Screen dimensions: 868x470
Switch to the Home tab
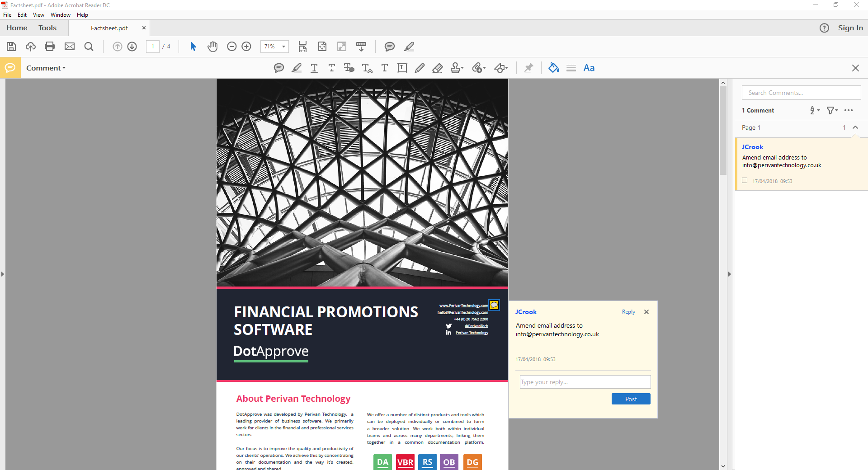(x=17, y=28)
